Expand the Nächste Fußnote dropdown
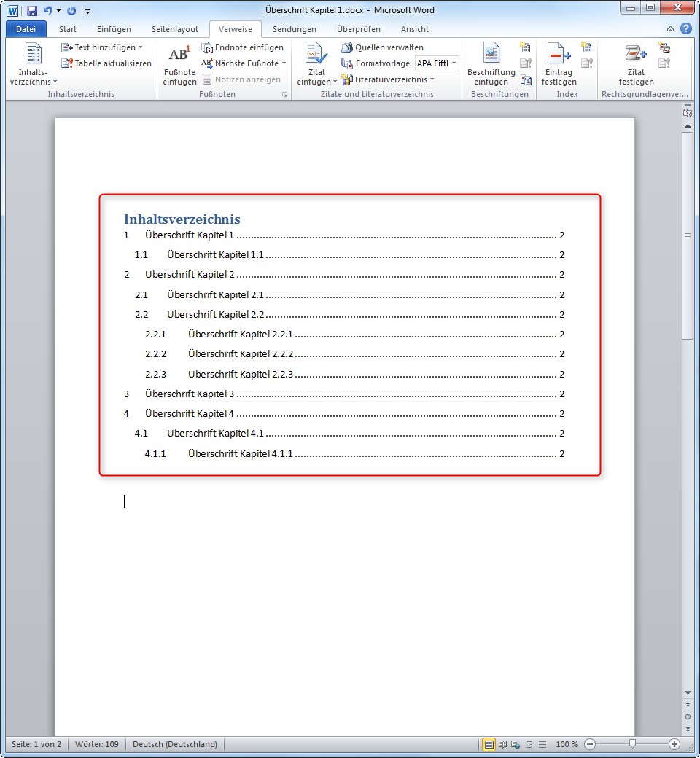The width and height of the screenshot is (700, 758). tap(282, 63)
